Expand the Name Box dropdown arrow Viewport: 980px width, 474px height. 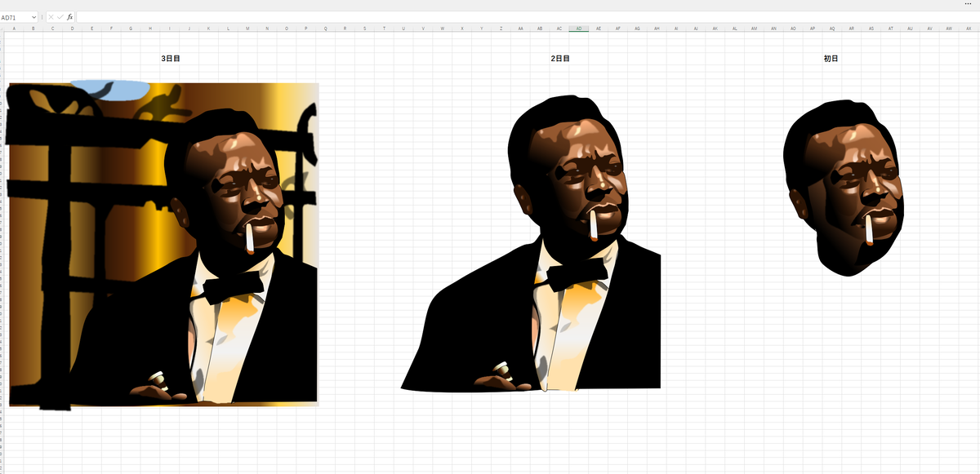(x=33, y=17)
